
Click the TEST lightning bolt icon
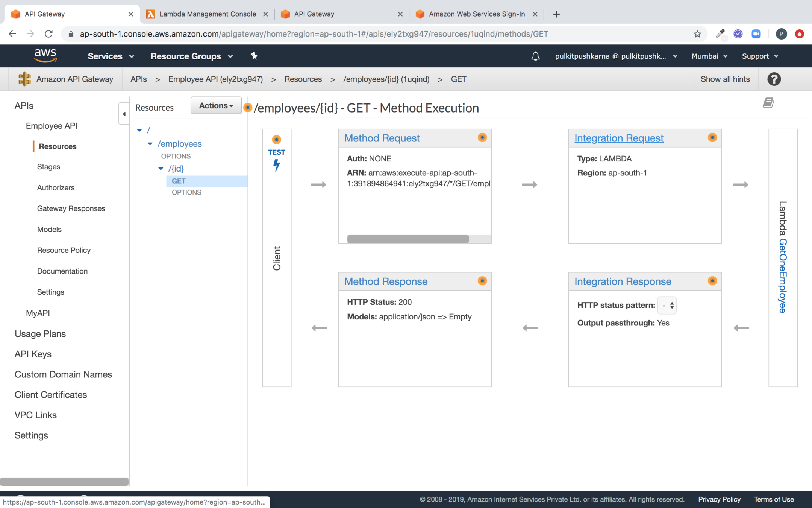click(277, 165)
